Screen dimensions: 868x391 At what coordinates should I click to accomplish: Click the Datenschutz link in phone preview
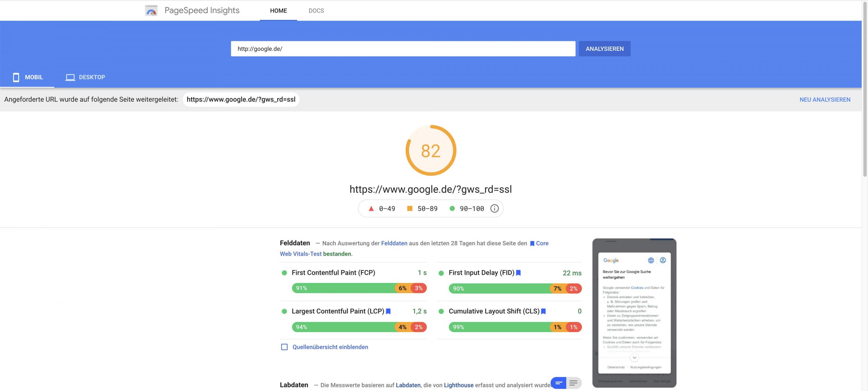click(x=616, y=367)
